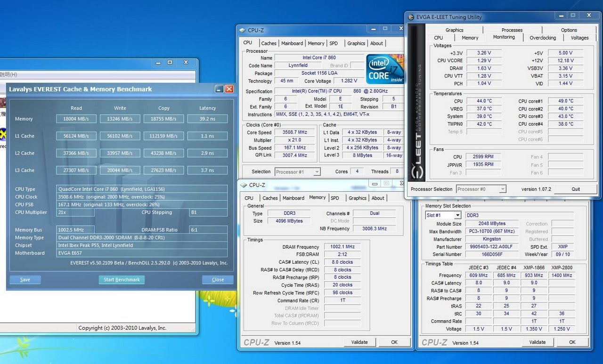603x364 pixels.
Task: Open Processes tab in EVGA E-LEET
Action: 512,30
